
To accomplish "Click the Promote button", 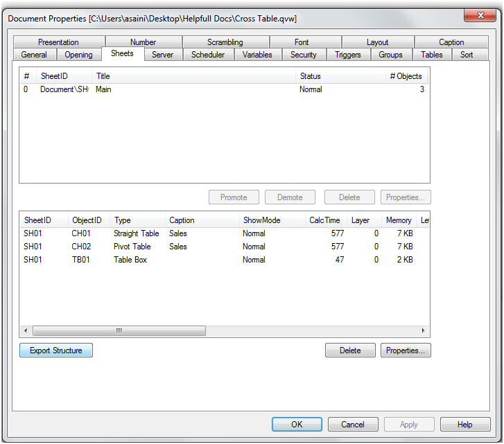I will tap(234, 197).
